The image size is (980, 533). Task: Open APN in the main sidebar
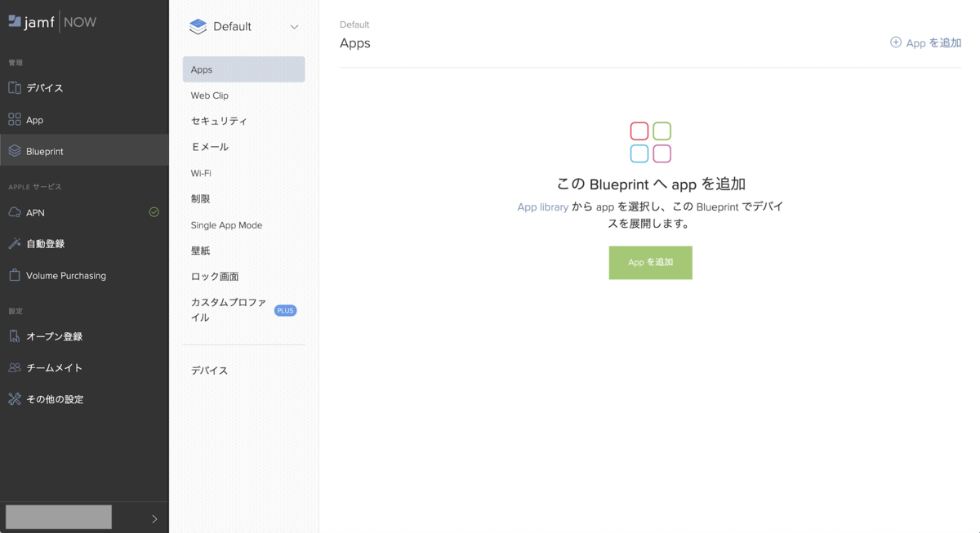pyautogui.click(x=84, y=212)
